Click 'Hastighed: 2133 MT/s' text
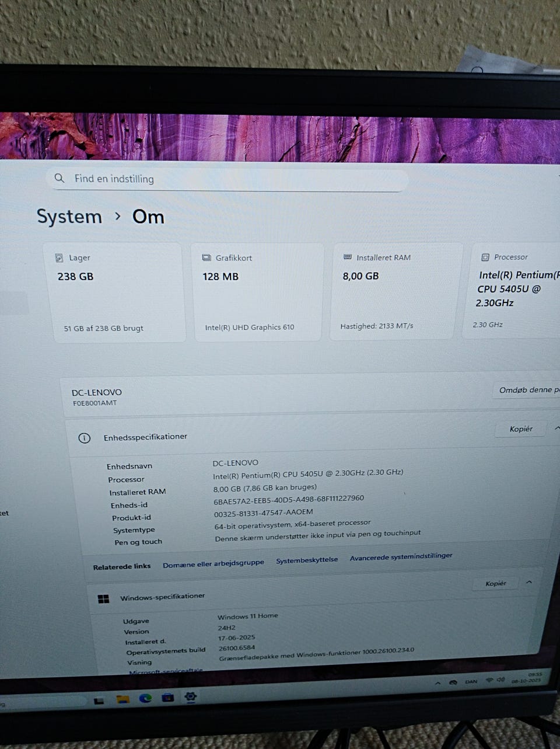560x749 pixels. [377, 326]
